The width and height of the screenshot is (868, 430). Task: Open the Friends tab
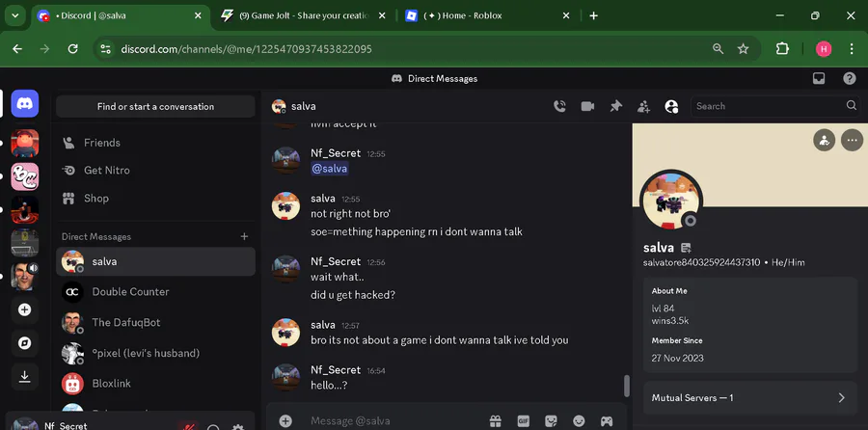[155, 143]
